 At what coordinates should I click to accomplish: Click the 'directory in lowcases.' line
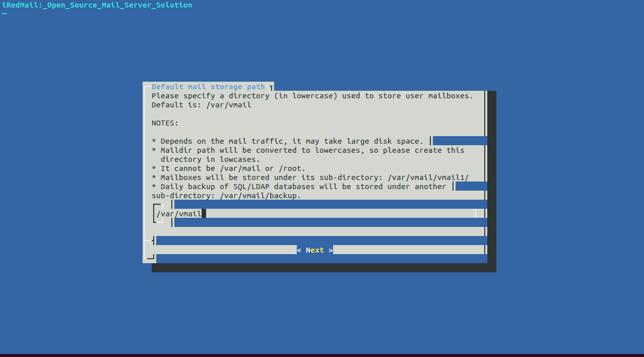[x=211, y=159]
